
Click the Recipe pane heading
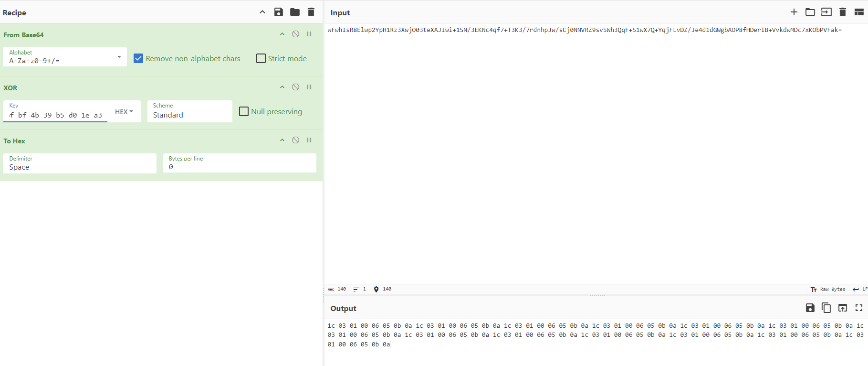click(14, 13)
